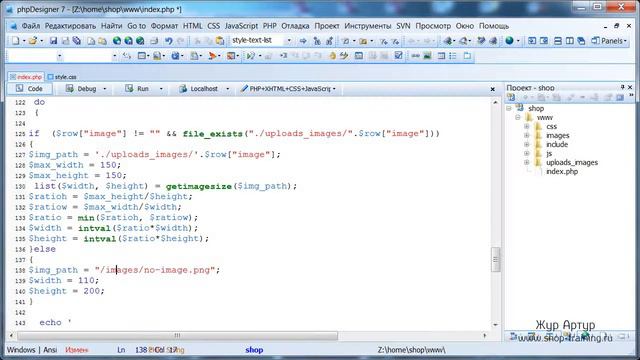
Task: Click the New file icon
Action: 15,41
